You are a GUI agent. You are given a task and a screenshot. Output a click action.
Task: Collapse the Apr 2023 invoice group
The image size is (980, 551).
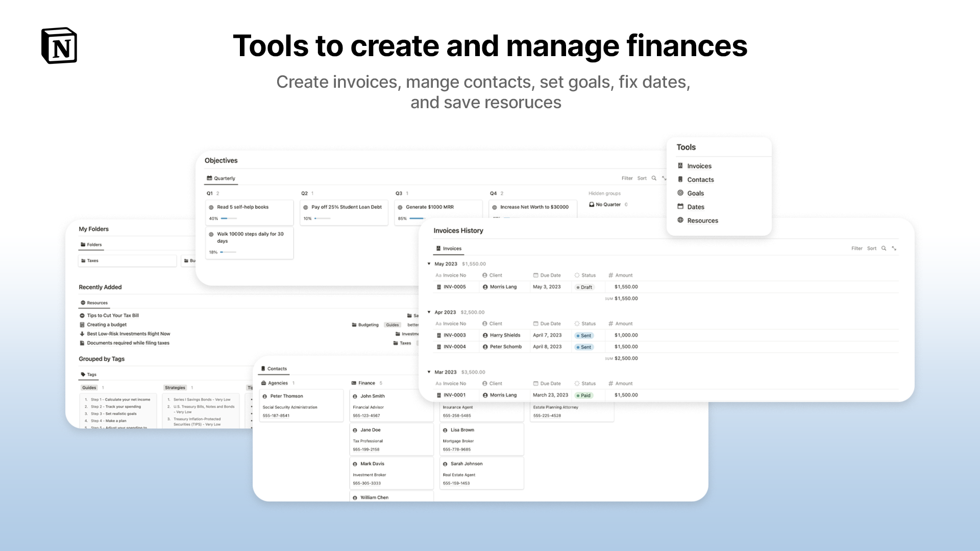click(x=429, y=312)
